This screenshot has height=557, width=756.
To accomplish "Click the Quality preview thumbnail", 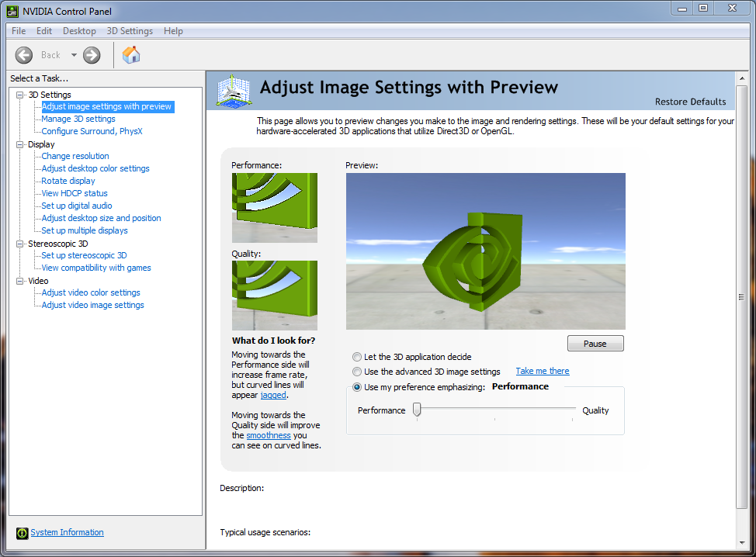I will coord(274,295).
